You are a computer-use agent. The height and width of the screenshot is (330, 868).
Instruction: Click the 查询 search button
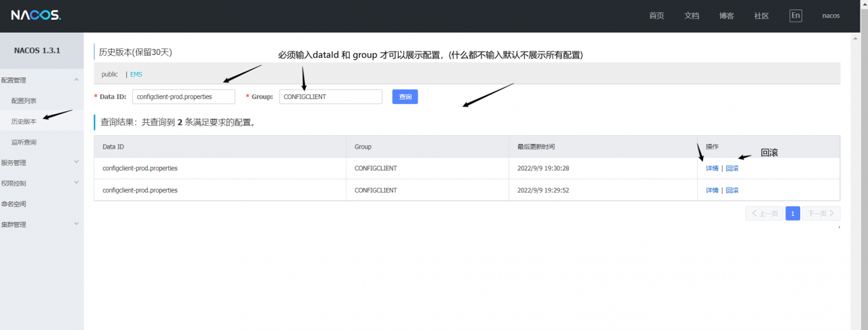tap(405, 96)
